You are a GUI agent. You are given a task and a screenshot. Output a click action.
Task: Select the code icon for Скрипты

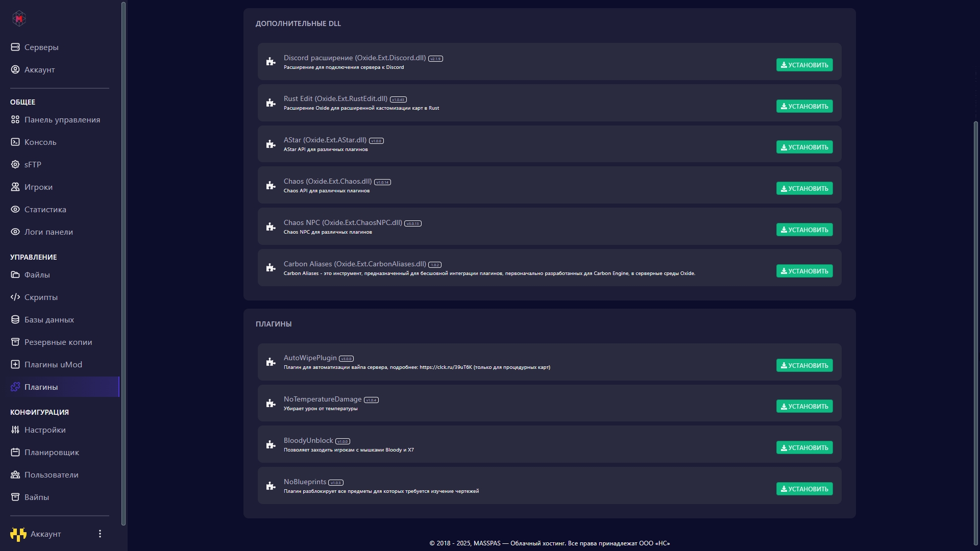(x=15, y=297)
